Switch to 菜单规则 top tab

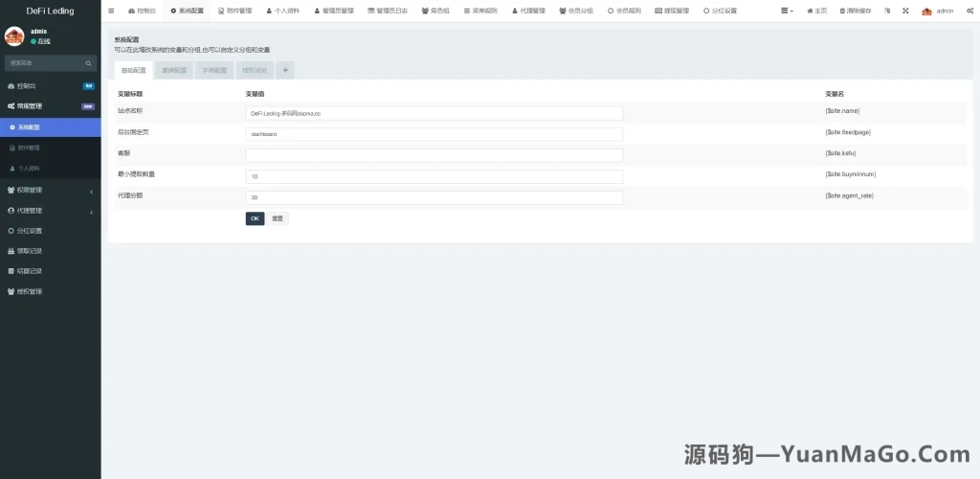point(480,11)
